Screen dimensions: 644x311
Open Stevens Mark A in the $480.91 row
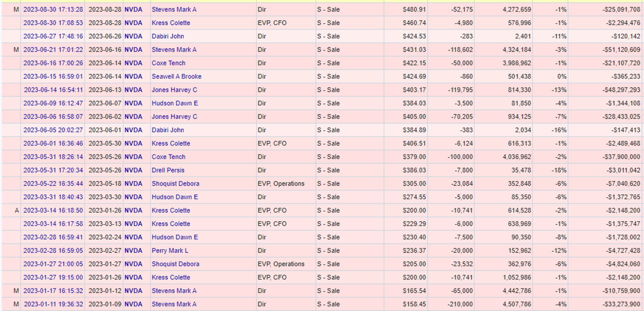click(174, 9)
